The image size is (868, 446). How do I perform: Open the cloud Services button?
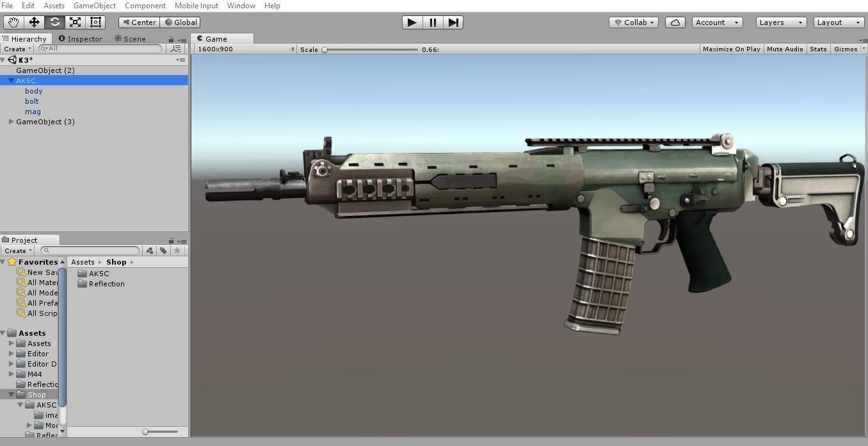pyautogui.click(x=675, y=22)
